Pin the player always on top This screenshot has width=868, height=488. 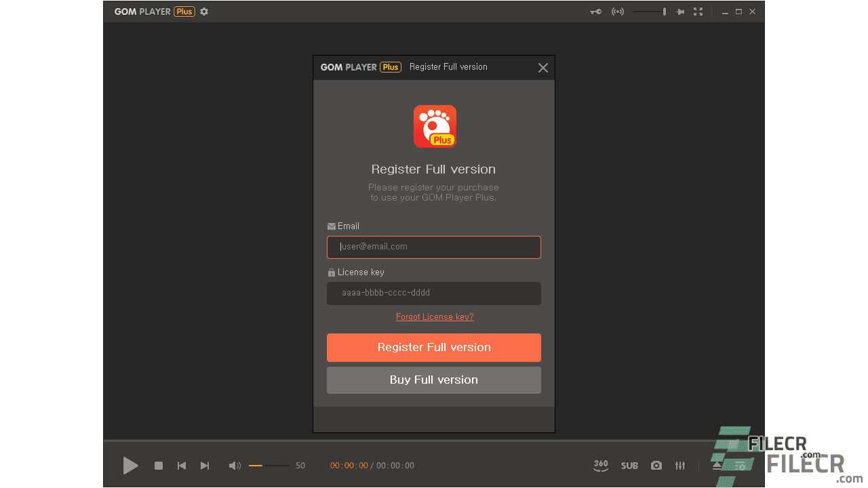(x=679, y=12)
